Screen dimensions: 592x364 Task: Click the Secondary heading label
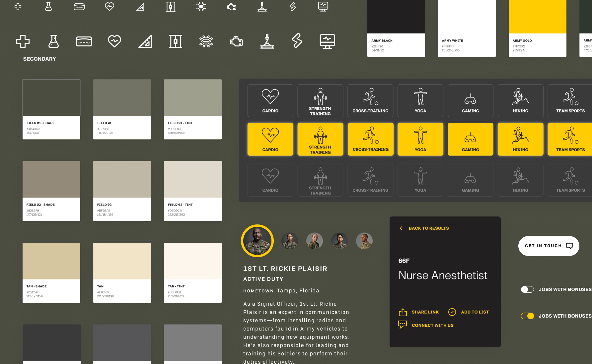[39, 59]
